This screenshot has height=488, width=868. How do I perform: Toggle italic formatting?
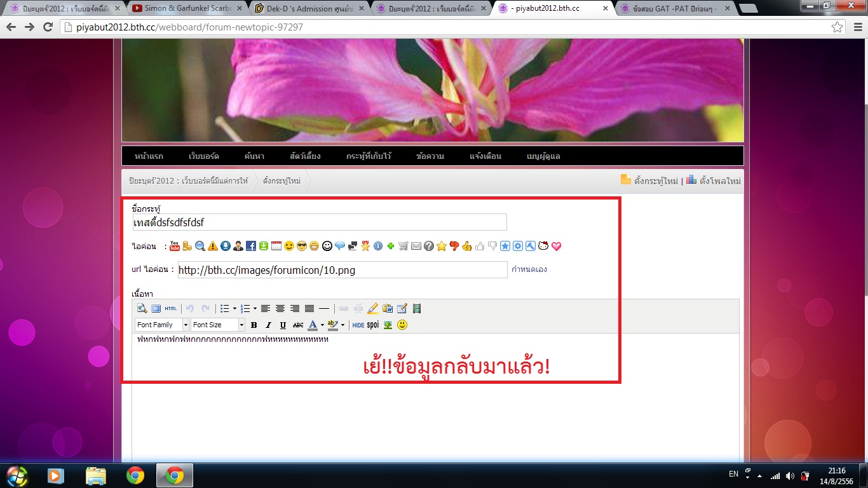268,325
